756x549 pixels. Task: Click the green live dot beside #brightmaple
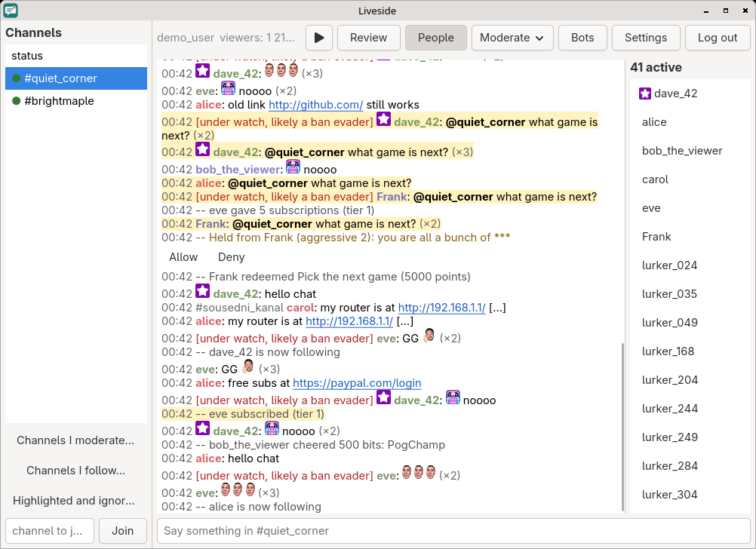tap(17, 101)
